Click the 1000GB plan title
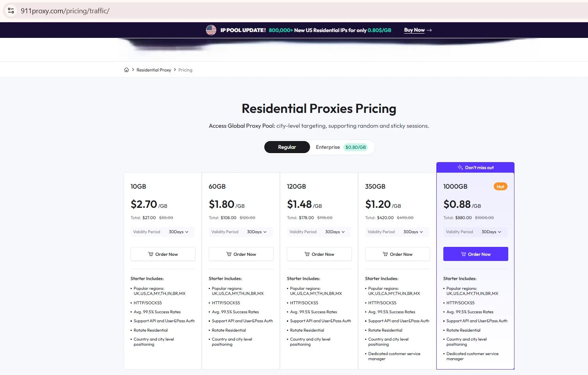This screenshot has height=375, width=588. [x=455, y=187]
